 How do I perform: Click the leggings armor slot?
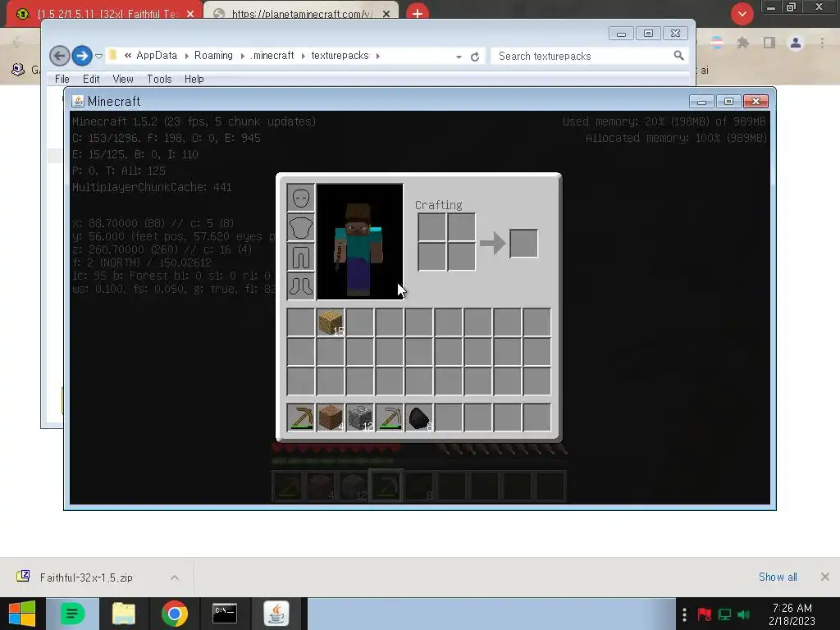pyautogui.click(x=300, y=257)
